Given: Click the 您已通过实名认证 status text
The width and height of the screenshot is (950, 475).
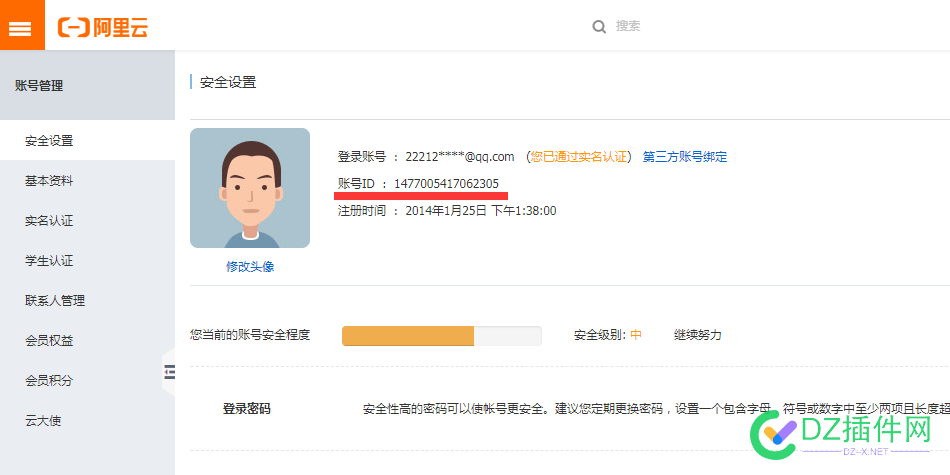Looking at the screenshot, I should point(578,157).
